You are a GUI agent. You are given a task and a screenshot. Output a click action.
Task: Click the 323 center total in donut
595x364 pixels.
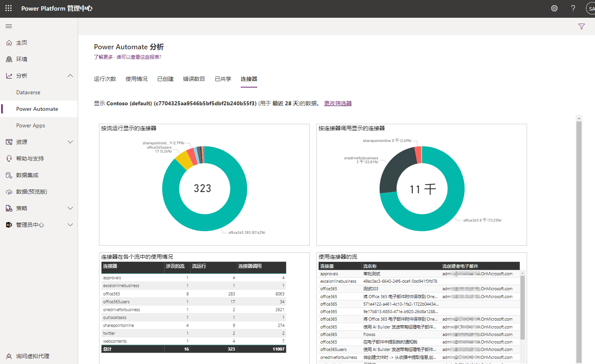(202, 189)
